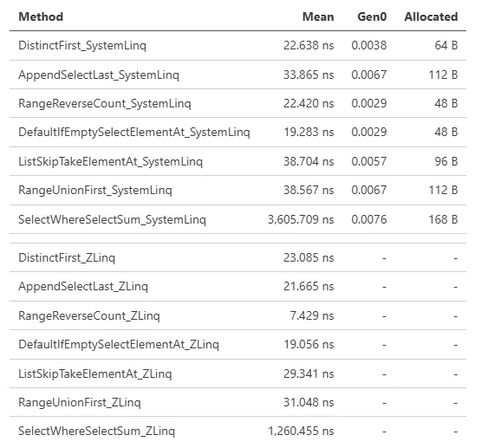This screenshot has width=488, height=448.
Task: Click the 3,605.709 ns mean value
Action: click(x=301, y=219)
